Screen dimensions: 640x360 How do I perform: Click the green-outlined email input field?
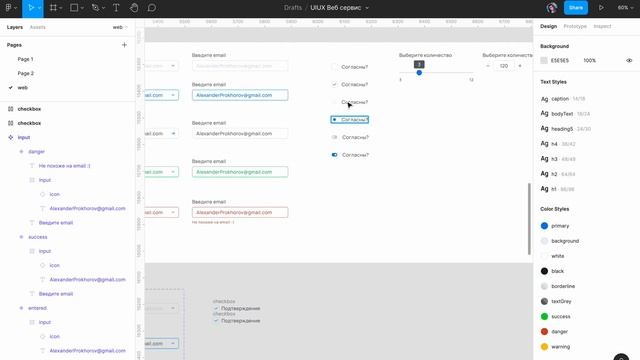240,172
